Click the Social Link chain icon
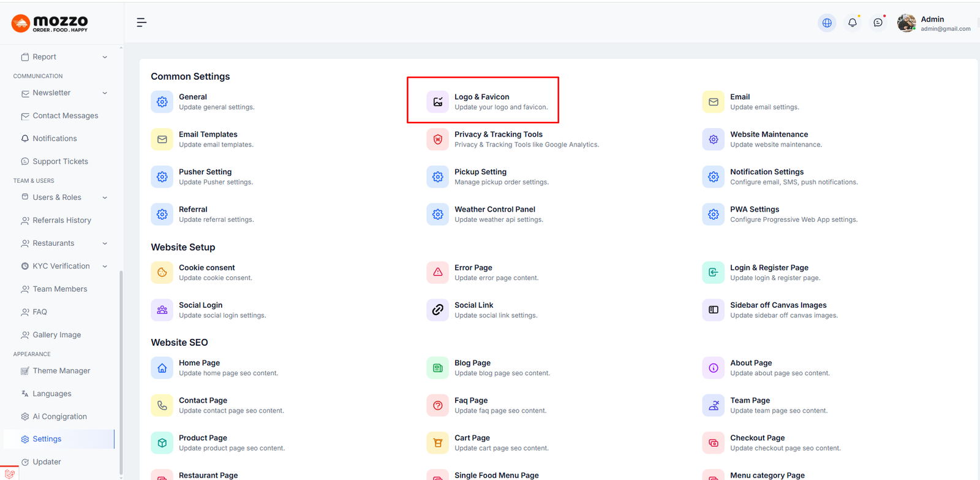 [x=438, y=310]
